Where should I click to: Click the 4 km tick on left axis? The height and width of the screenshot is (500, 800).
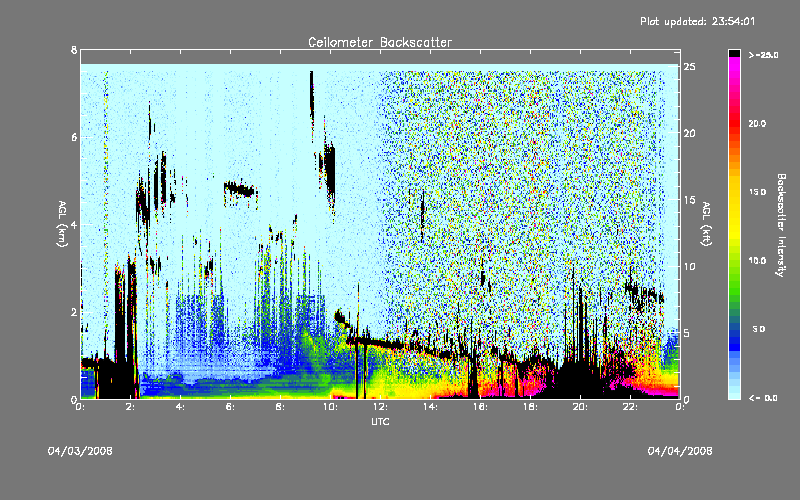coord(74,224)
